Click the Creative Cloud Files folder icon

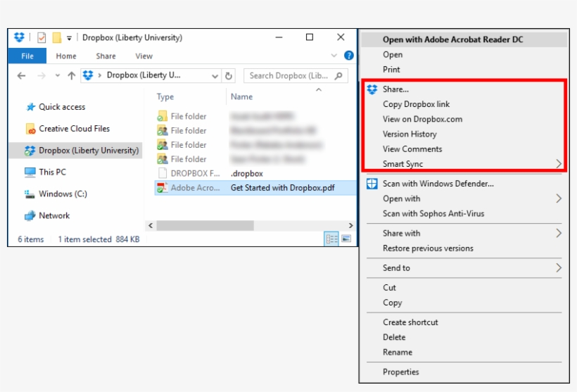point(30,129)
